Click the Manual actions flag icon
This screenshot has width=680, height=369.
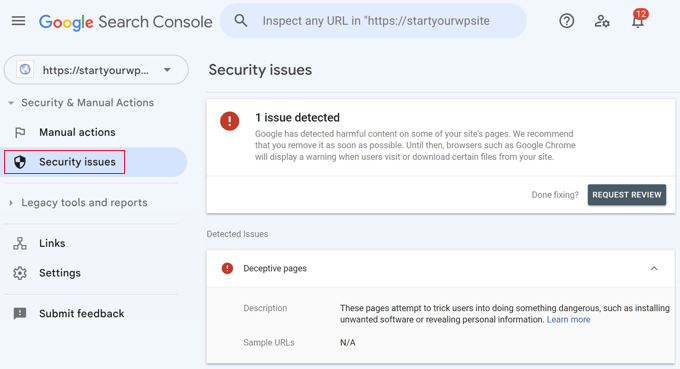coord(20,132)
